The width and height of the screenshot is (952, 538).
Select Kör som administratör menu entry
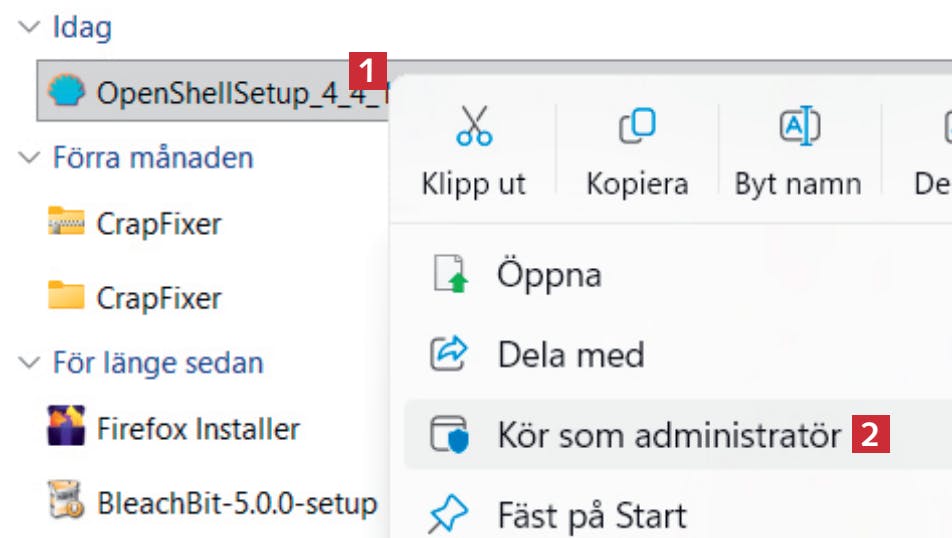tap(669, 436)
